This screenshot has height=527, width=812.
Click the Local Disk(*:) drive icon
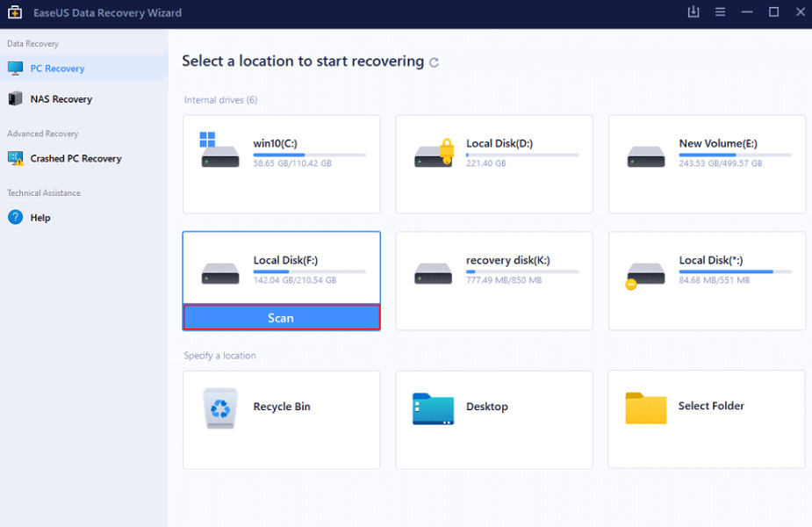coord(644,275)
